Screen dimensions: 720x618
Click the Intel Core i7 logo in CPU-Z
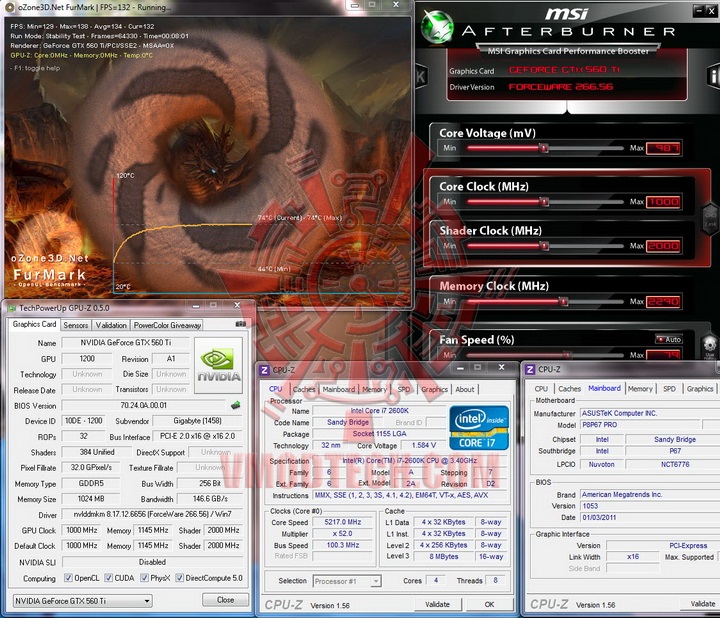tap(479, 427)
